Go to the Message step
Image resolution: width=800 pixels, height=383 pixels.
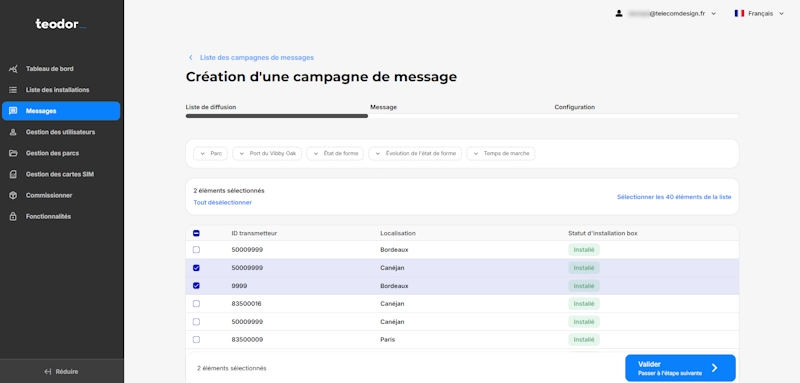click(383, 108)
